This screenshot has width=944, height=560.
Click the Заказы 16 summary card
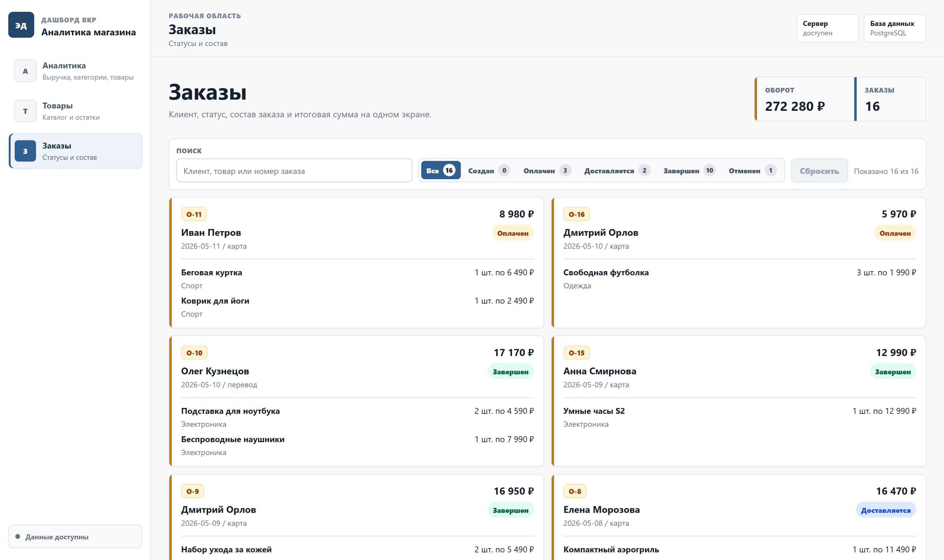pyautogui.click(x=890, y=99)
